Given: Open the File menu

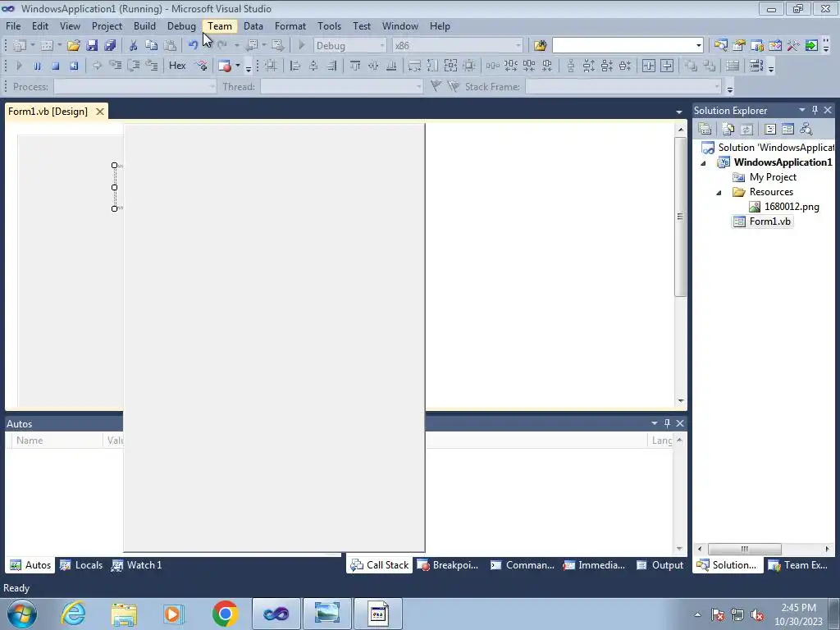Looking at the screenshot, I should click(13, 25).
